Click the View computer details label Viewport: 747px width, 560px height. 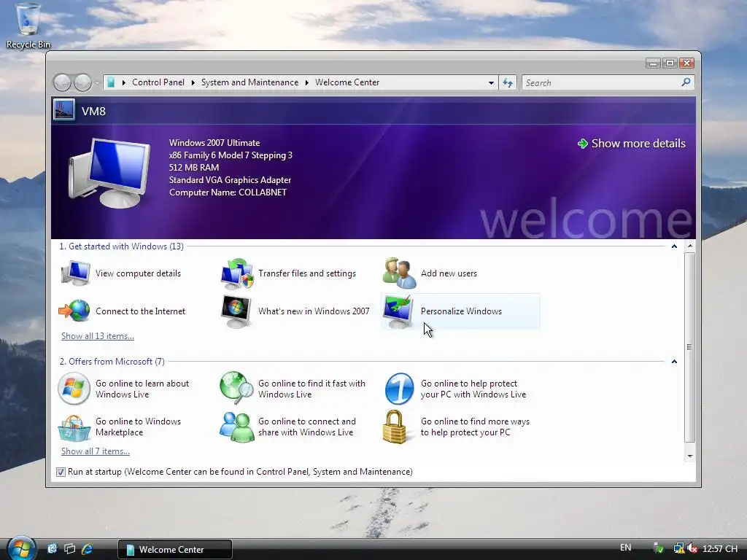pyautogui.click(x=138, y=273)
